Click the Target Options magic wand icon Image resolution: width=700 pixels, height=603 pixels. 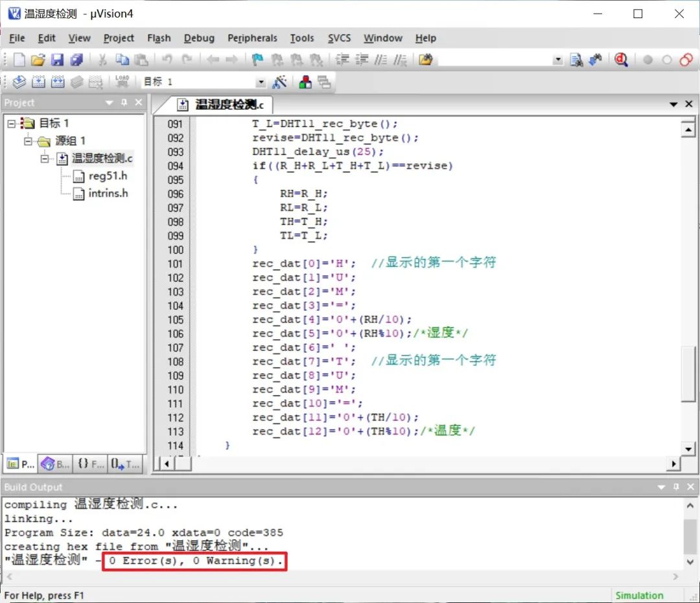pos(280,82)
